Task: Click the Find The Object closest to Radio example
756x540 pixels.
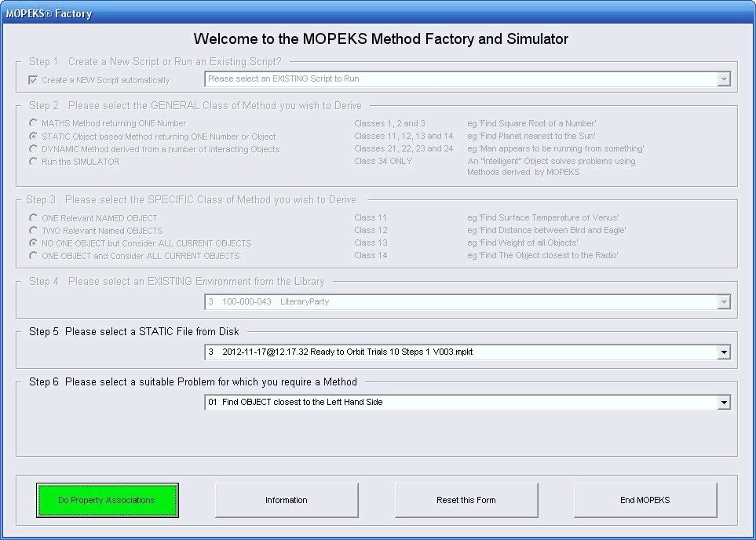Action: pos(543,256)
